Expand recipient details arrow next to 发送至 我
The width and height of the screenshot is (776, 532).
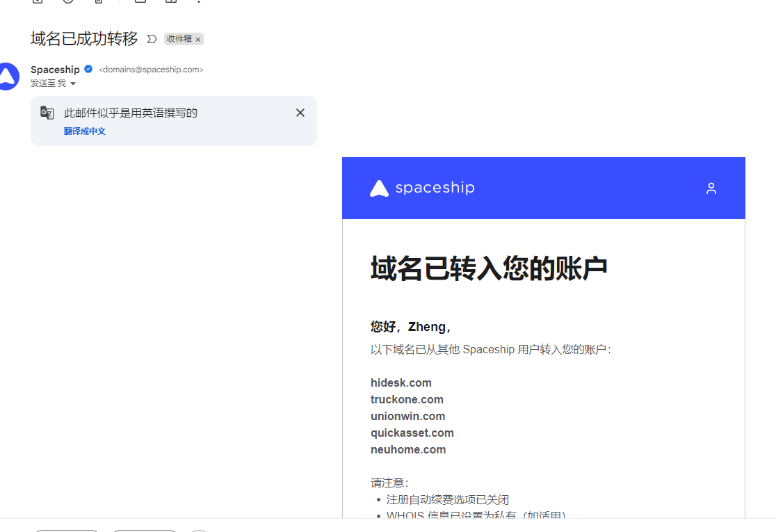tap(73, 83)
